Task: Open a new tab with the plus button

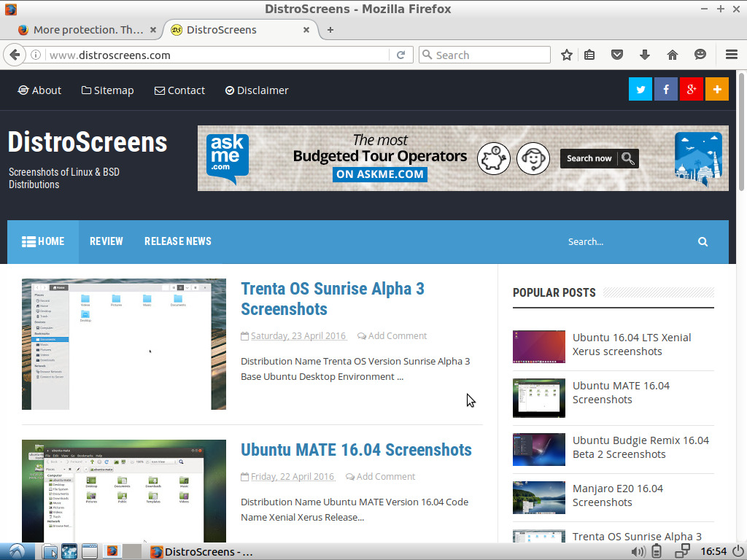Action: [330, 29]
